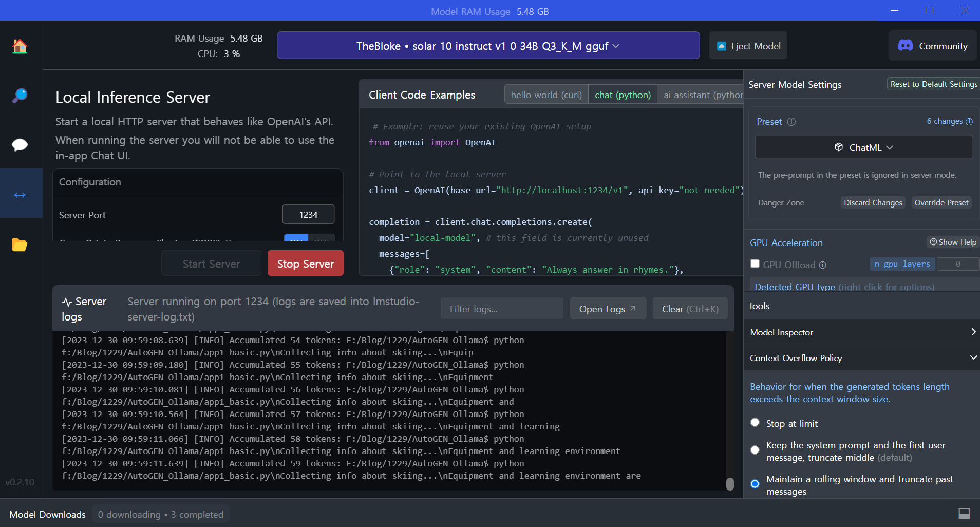Select Maintain a rolling window option
Image resolution: width=980 pixels, height=527 pixels.
(x=755, y=484)
